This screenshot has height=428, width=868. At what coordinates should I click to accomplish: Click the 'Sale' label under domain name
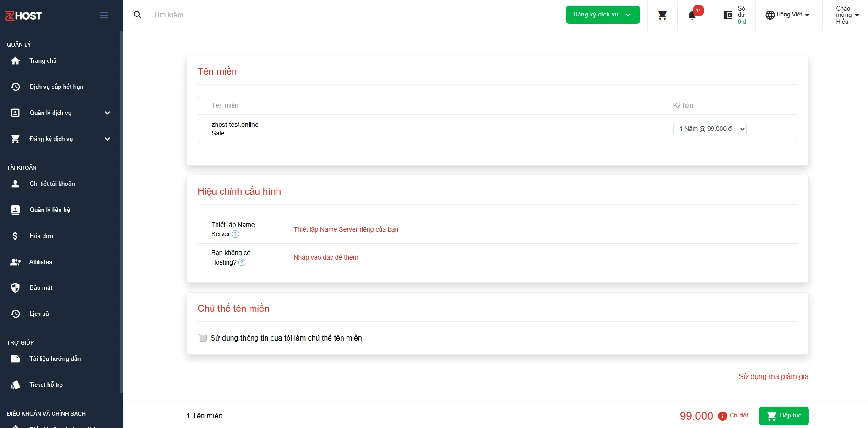218,133
